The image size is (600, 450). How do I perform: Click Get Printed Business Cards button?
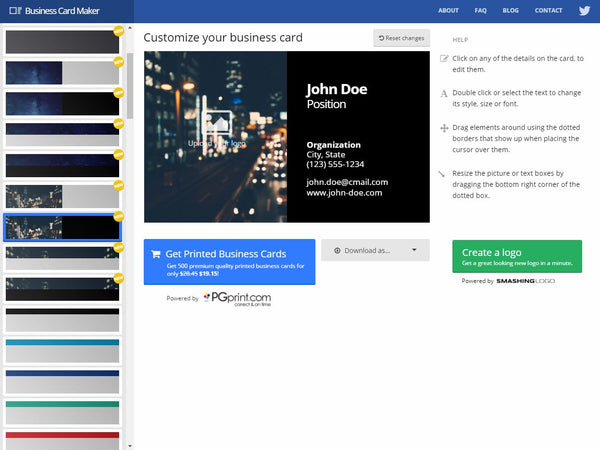pyautogui.click(x=230, y=262)
